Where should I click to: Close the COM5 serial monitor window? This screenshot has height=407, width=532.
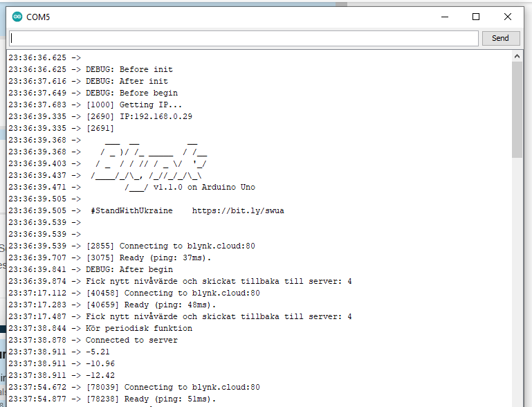tap(508, 17)
